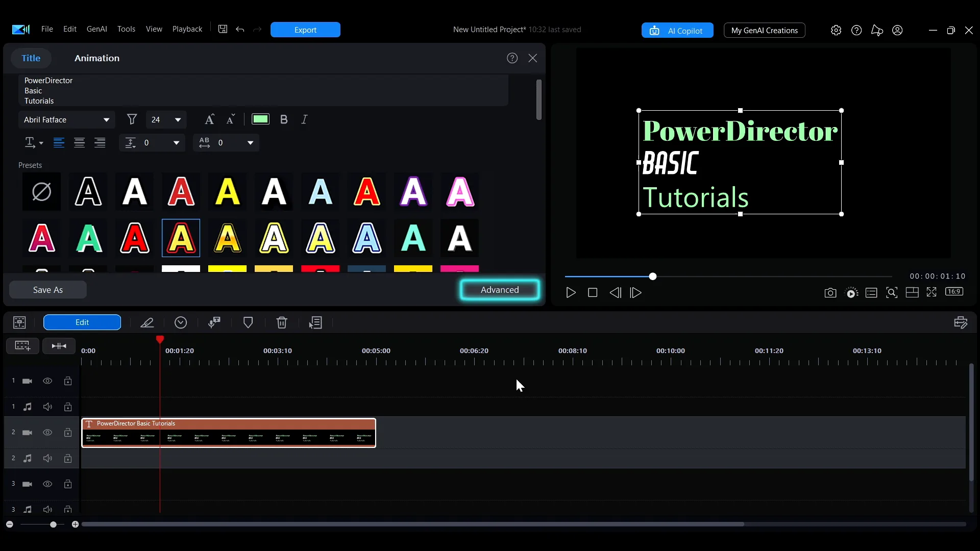980x551 pixels.
Task: Open the Abril Fatface font dropdown
Action: 67,120
